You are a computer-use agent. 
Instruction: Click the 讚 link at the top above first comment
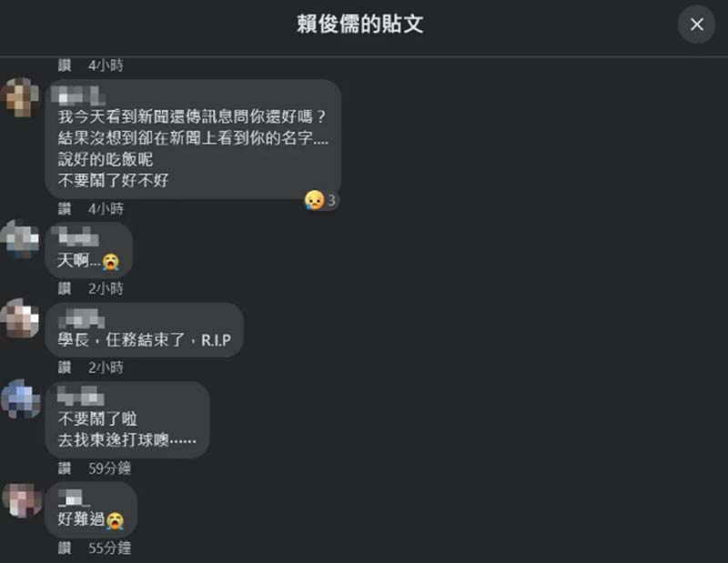(x=65, y=65)
